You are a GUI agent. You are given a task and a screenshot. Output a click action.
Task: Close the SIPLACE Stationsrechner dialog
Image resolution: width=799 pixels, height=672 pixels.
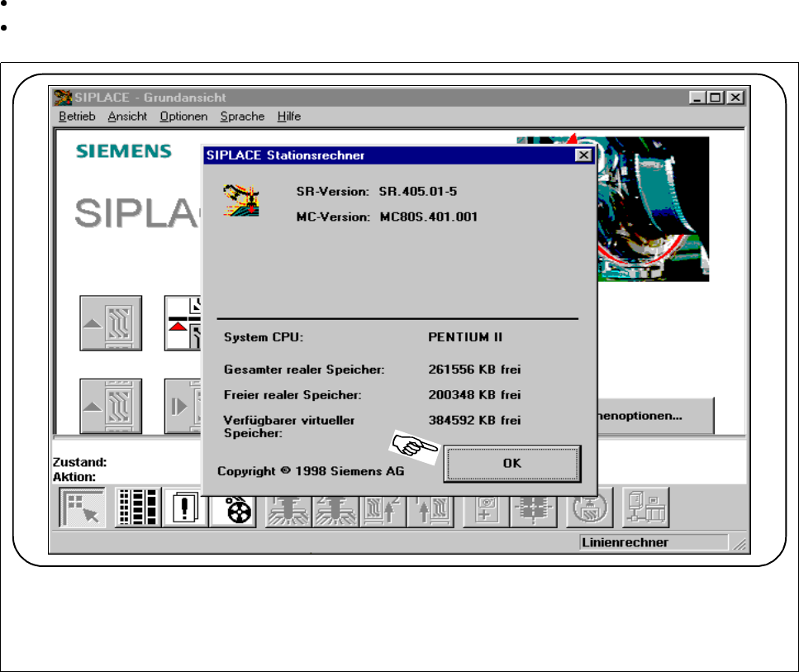(583, 155)
